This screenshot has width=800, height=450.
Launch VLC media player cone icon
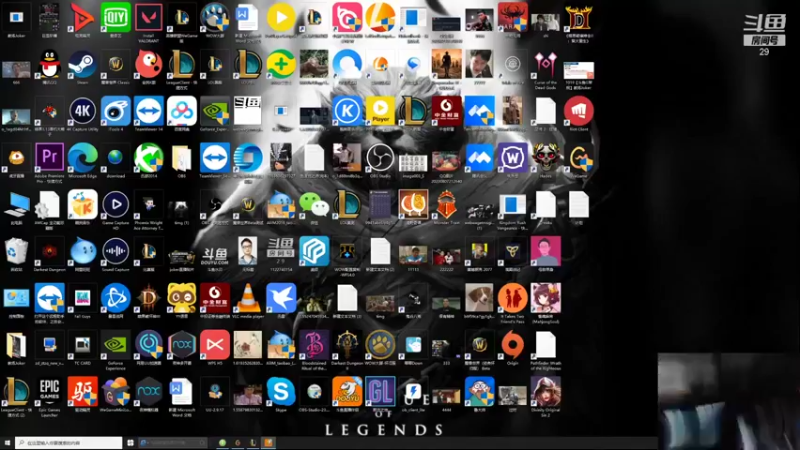click(x=247, y=298)
